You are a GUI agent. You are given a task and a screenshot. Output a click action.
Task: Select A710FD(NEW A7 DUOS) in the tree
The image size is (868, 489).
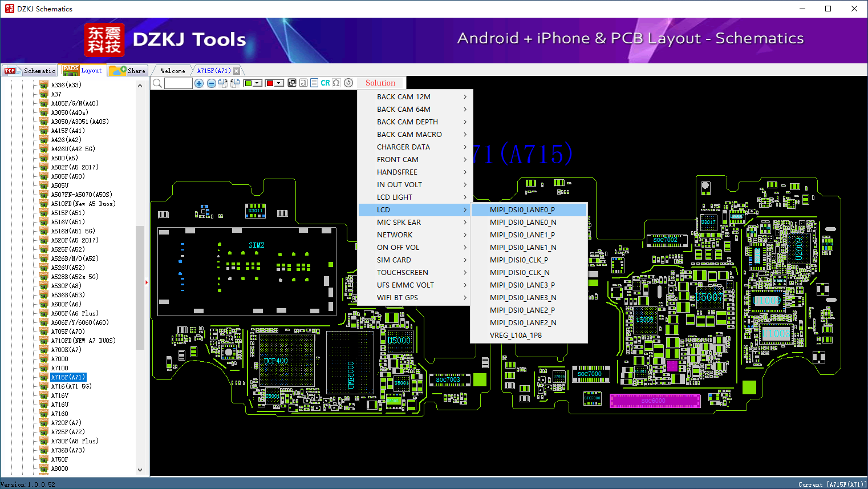(83, 341)
